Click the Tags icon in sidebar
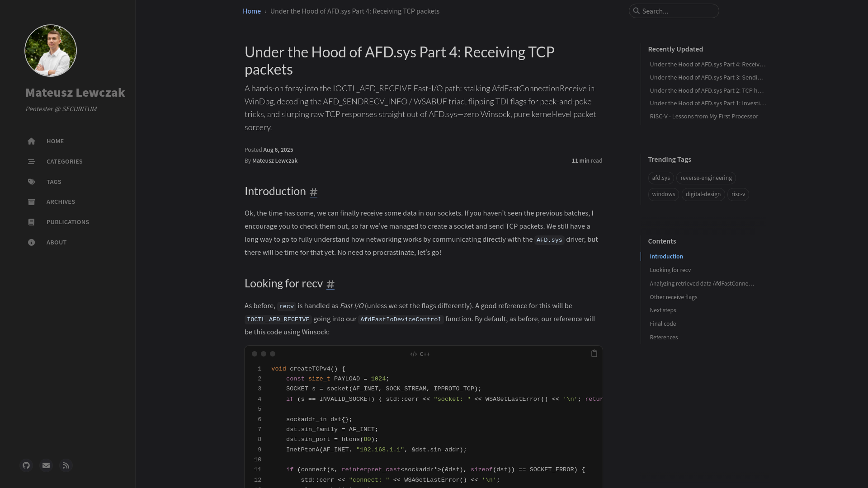This screenshot has height=488, width=868. pos(31,182)
